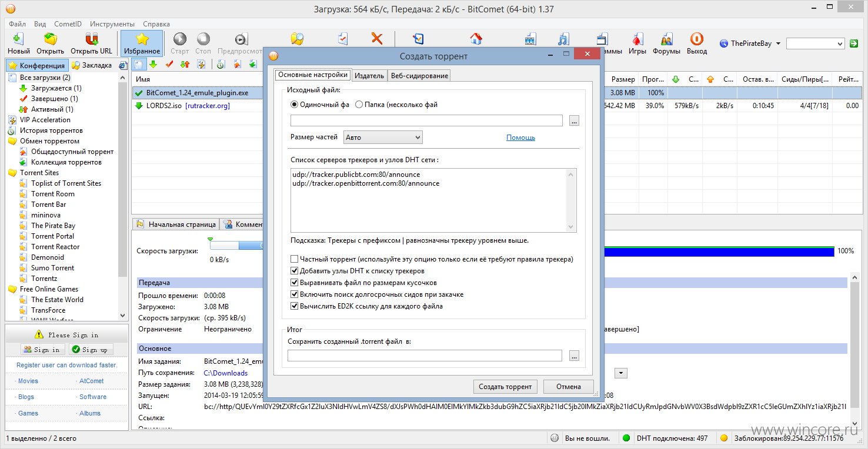868x449 pixels.
Task: Switch to the Веб-сидирование tab
Action: pyautogui.click(x=419, y=75)
